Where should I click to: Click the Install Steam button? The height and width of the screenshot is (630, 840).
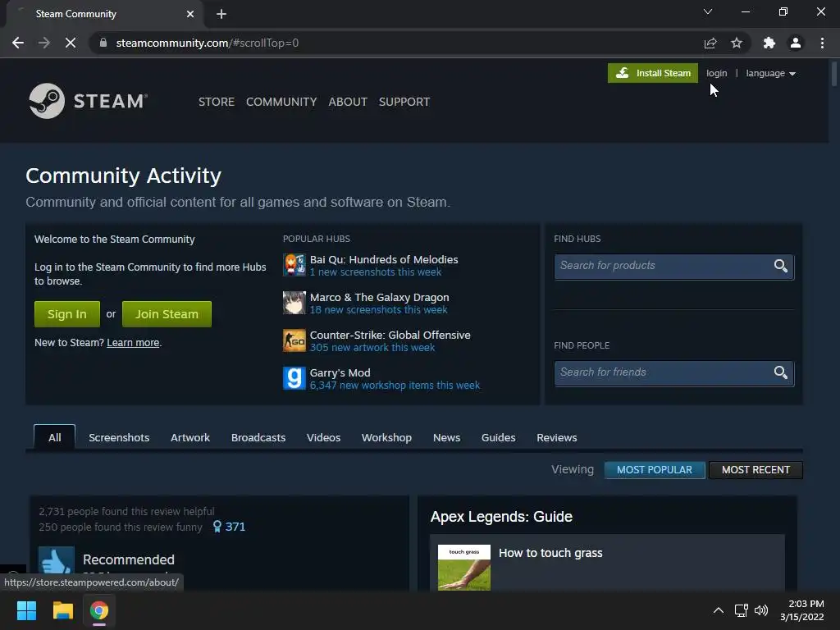[x=652, y=73]
